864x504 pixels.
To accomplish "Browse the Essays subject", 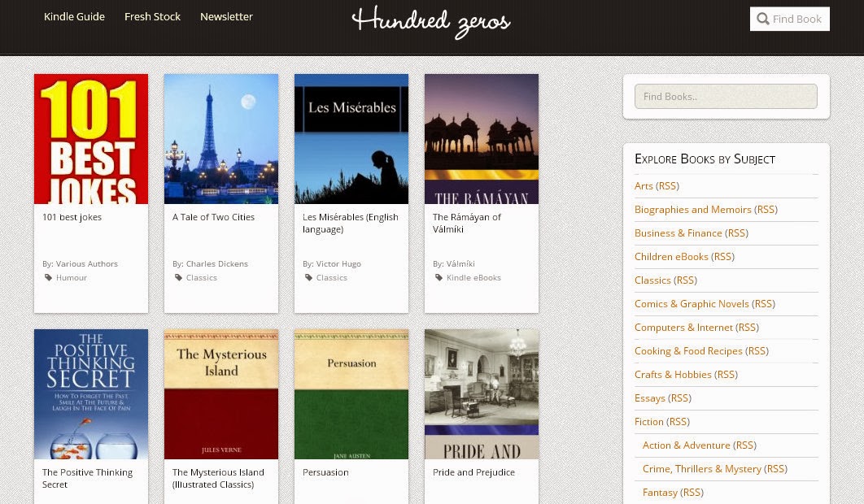I will coord(650,398).
